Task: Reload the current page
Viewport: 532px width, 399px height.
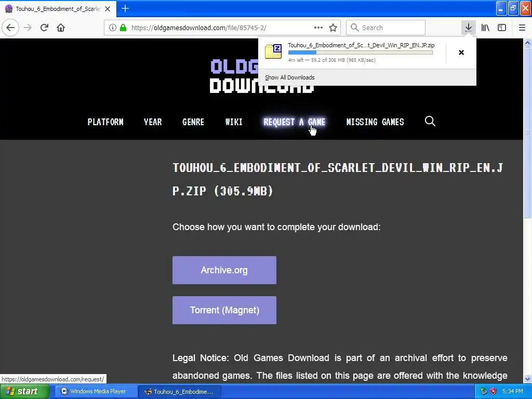Action: (44, 28)
